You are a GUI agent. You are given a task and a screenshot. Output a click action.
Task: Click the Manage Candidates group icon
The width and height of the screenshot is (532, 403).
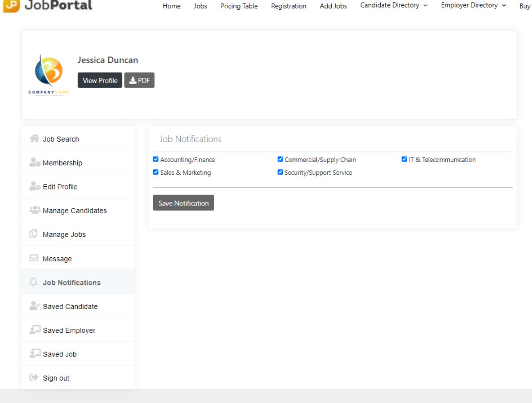[35, 210]
